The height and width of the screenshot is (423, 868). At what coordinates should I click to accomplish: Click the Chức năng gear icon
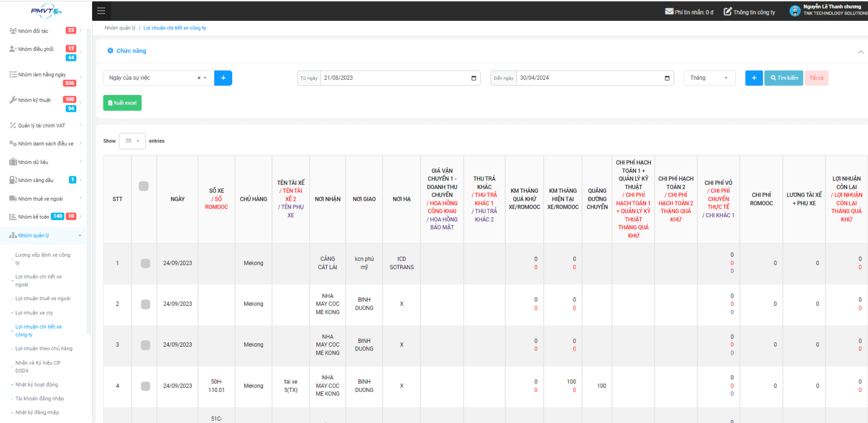click(110, 51)
